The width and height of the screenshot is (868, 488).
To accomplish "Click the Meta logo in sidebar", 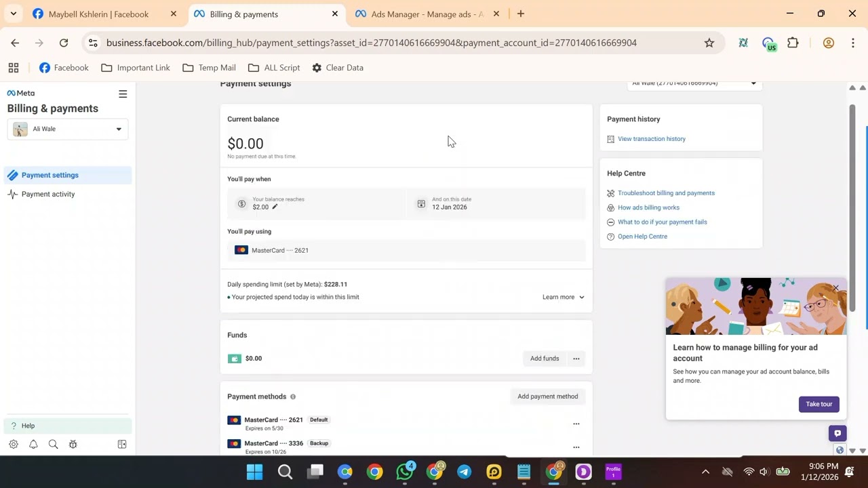I will (x=21, y=94).
